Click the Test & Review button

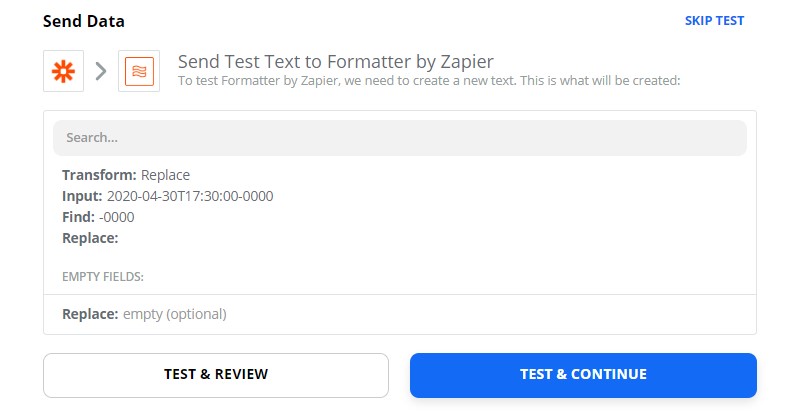click(216, 375)
